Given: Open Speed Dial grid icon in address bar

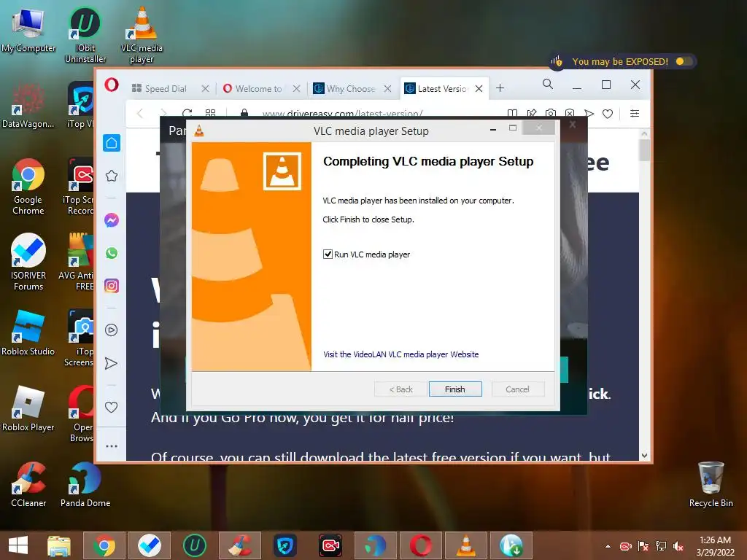Looking at the screenshot, I should point(210,113).
